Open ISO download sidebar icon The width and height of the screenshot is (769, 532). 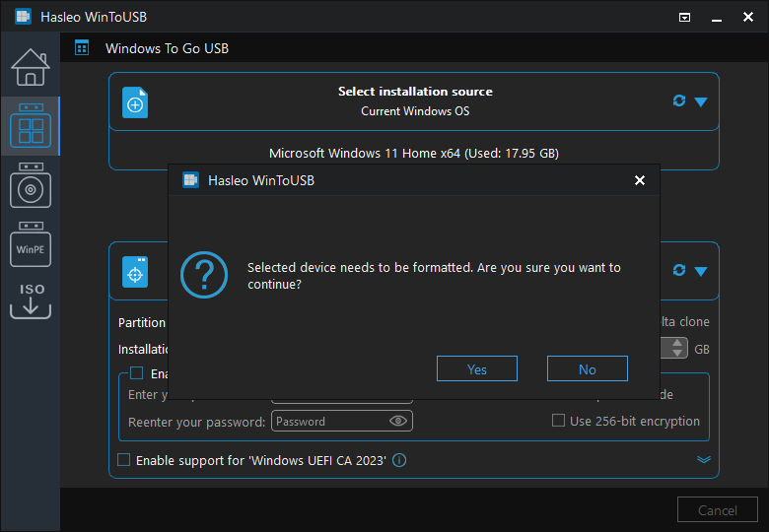[x=31, y=301]
